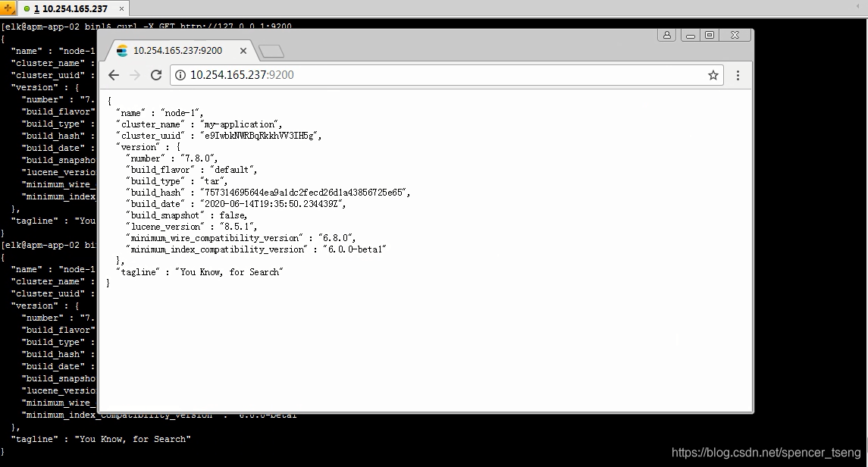Reload the page with the refresh icon
The image size is (868, 467).
pyautogui.click(x=156, y=75)
